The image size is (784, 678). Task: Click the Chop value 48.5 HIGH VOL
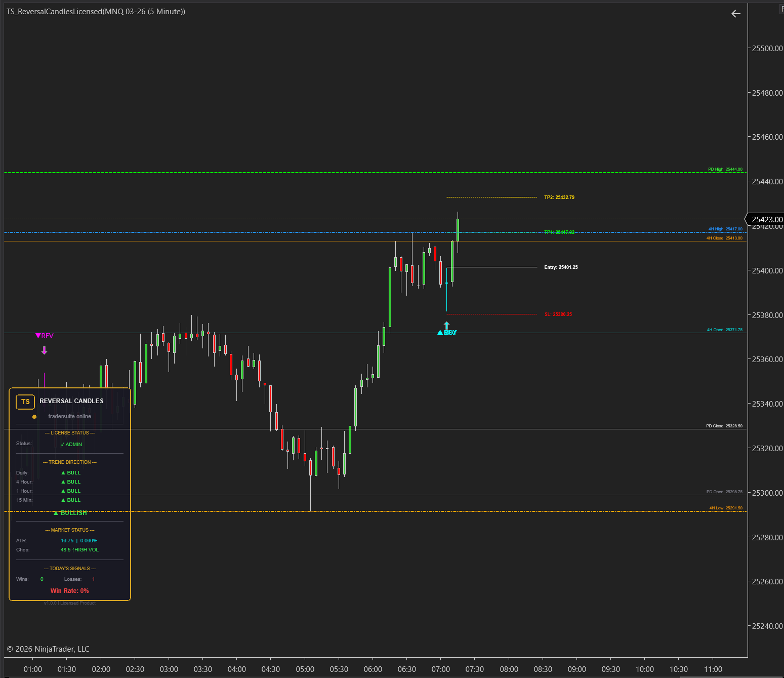coord(80,550)
